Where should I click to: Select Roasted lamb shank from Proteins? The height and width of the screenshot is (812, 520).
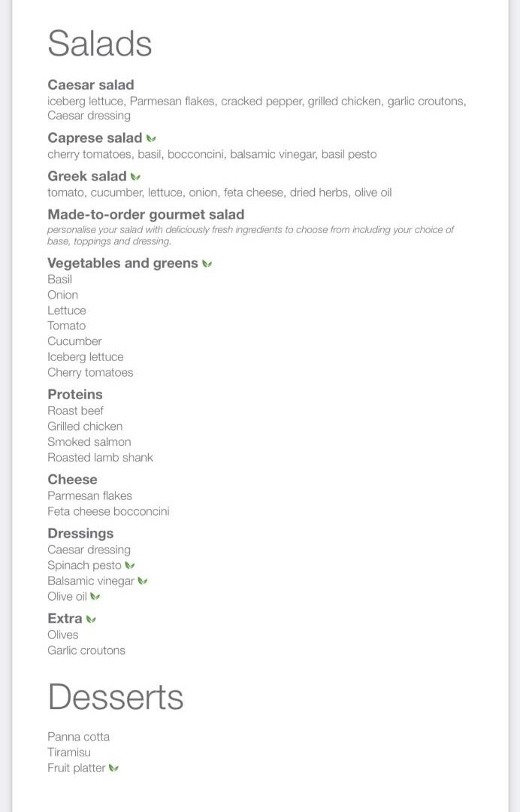100,457
